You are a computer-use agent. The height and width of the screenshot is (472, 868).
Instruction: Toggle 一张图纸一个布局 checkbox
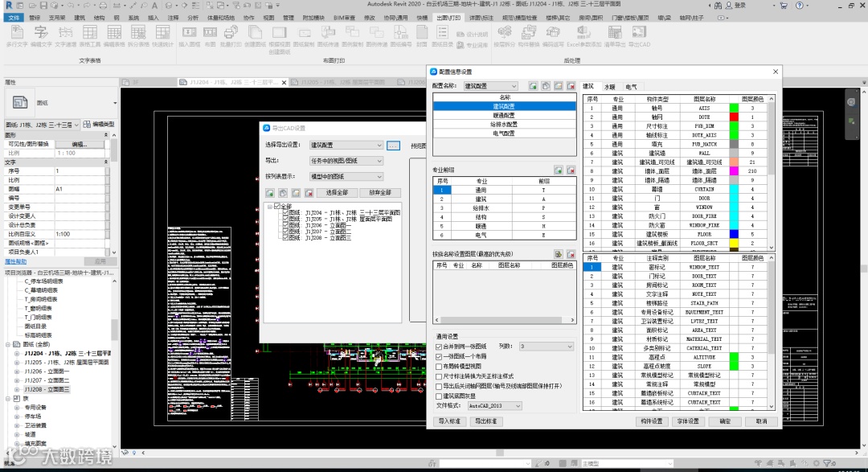coord(439,356)
